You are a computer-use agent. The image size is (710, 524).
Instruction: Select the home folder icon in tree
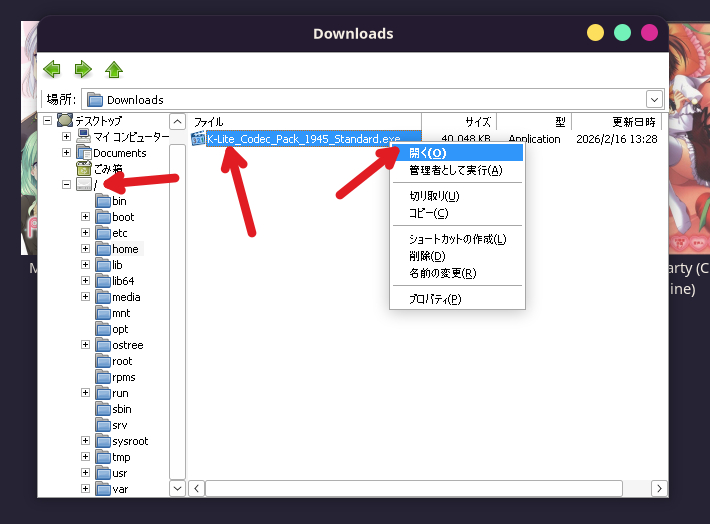pyautogui.click(x=102, y=249)
